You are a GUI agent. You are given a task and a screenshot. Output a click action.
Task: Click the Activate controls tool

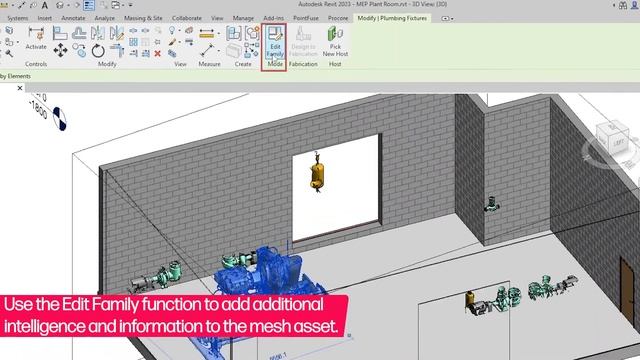pos(36,38)
